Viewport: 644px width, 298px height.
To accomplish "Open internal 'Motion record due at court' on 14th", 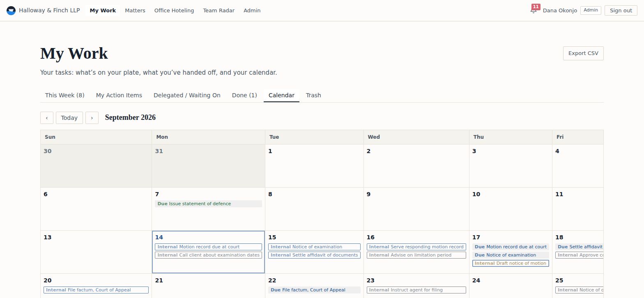I will tap(208, 247).
